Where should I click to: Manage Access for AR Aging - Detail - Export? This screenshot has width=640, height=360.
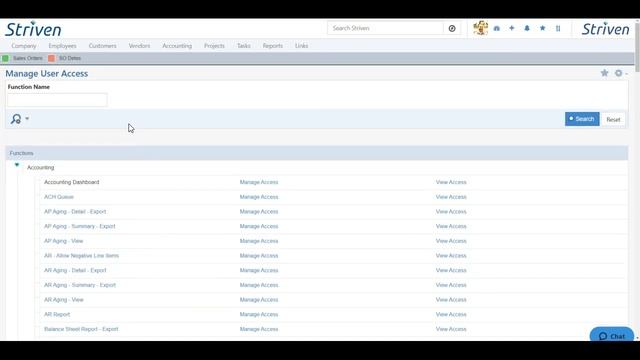click(259, 270)
